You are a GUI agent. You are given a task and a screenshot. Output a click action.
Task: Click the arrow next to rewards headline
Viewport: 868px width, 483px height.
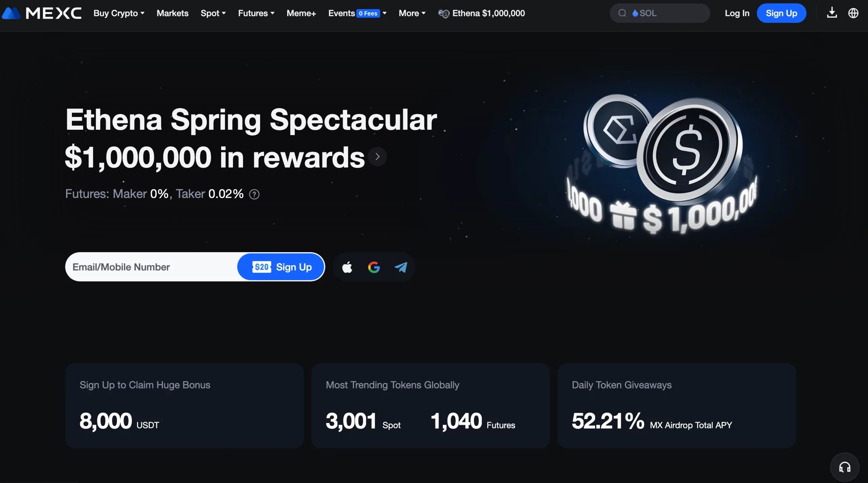point(377,157)
